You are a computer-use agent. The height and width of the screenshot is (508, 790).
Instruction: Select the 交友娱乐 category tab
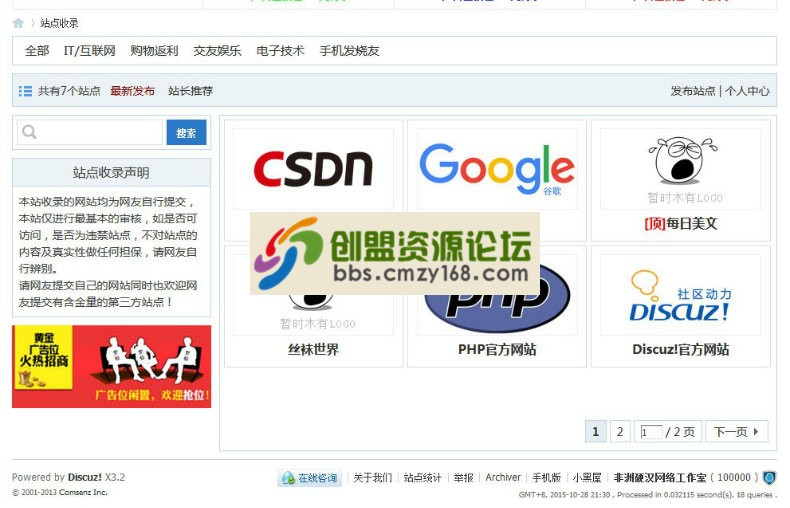click(217, 51)
